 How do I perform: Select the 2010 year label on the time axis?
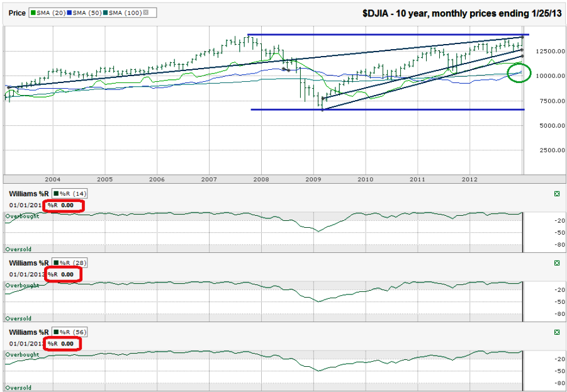click(365, 179)
